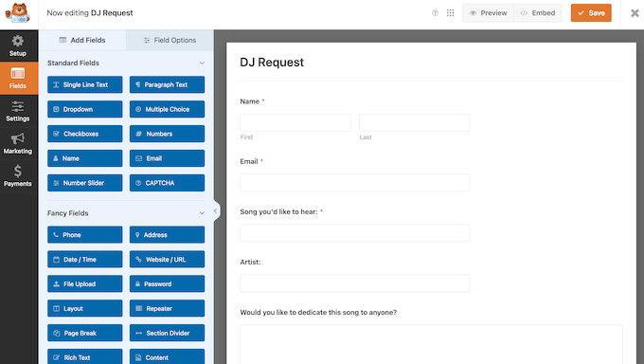The height and width of the screenshot is (364, 644).
Task: Click the Embed button
Action: (538, 13)
